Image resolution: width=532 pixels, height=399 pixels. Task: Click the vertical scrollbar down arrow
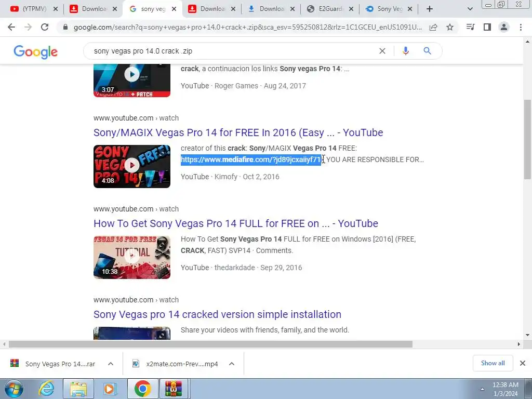528,335
